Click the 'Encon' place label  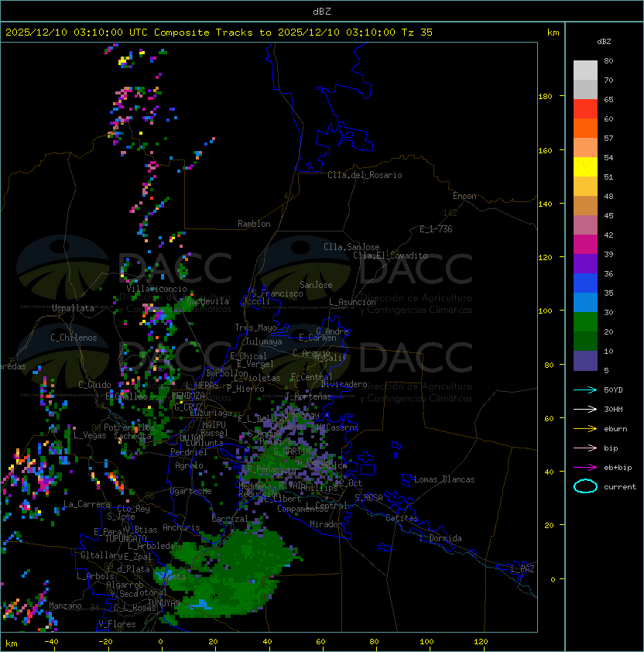464,196
